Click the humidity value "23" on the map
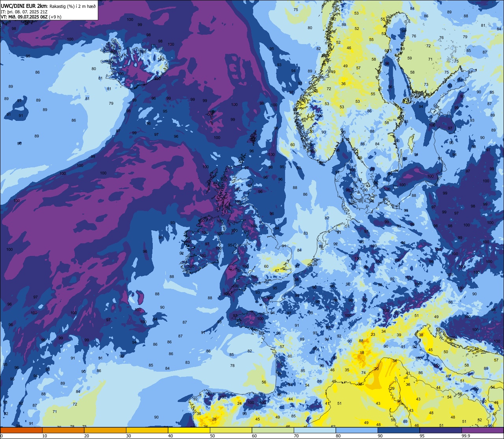Viewport: 504px width, 439px height. coord(372,334)
